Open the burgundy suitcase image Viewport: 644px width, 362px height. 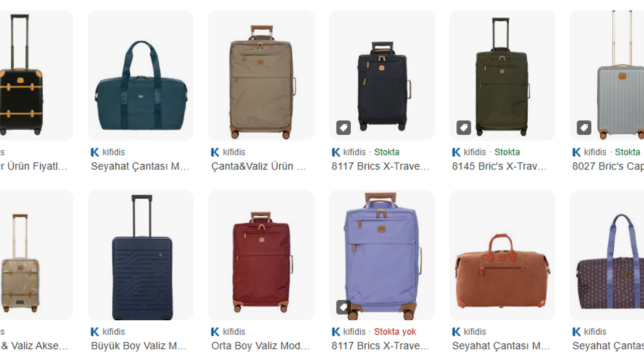(x=261, y=255)
